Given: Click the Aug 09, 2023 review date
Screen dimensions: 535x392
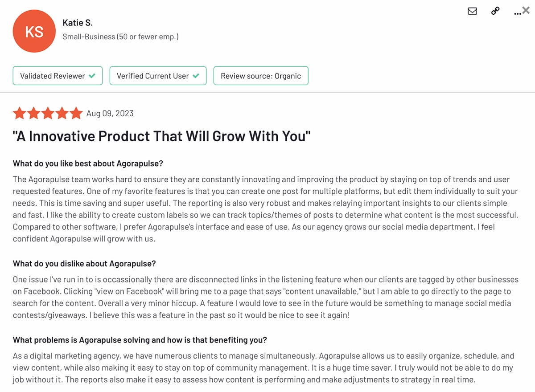Looking at the screenshot, I should (x=110, y=114).
